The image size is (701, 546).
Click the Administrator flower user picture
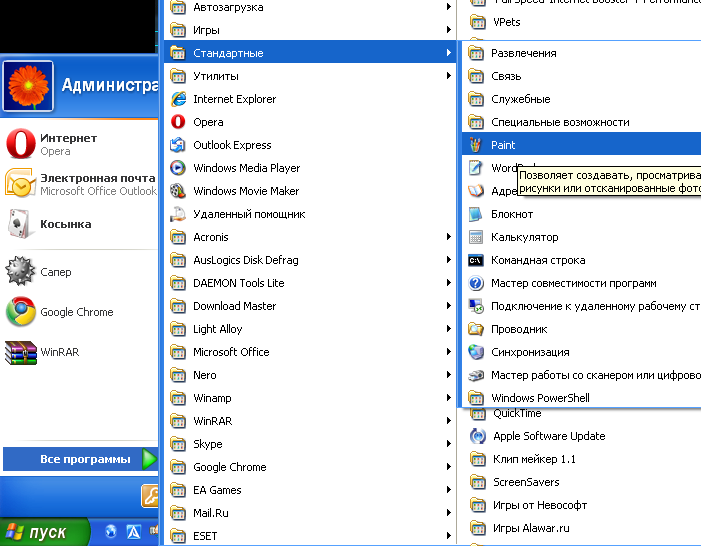(x=28, y=86)
